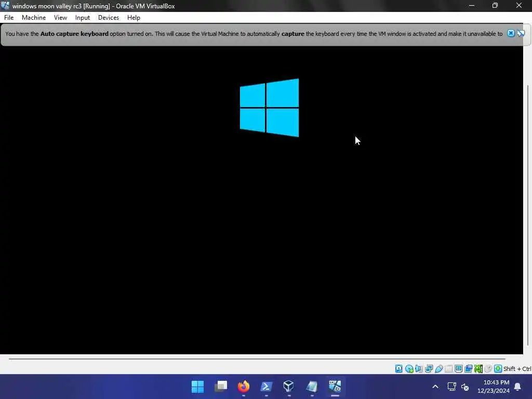This screenshot has height=399, width=532.
Task: Open the USB devices status icon
Action: click(438, 368)
